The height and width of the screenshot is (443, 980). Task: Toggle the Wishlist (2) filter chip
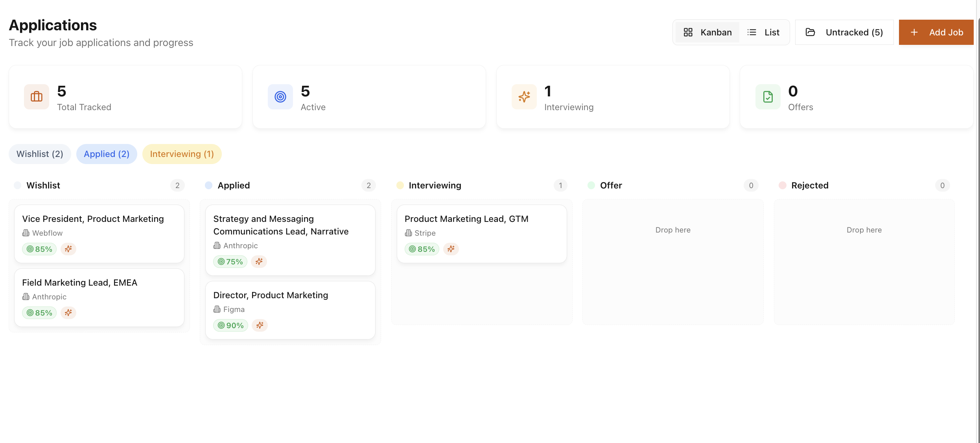(x=40, y=154)
